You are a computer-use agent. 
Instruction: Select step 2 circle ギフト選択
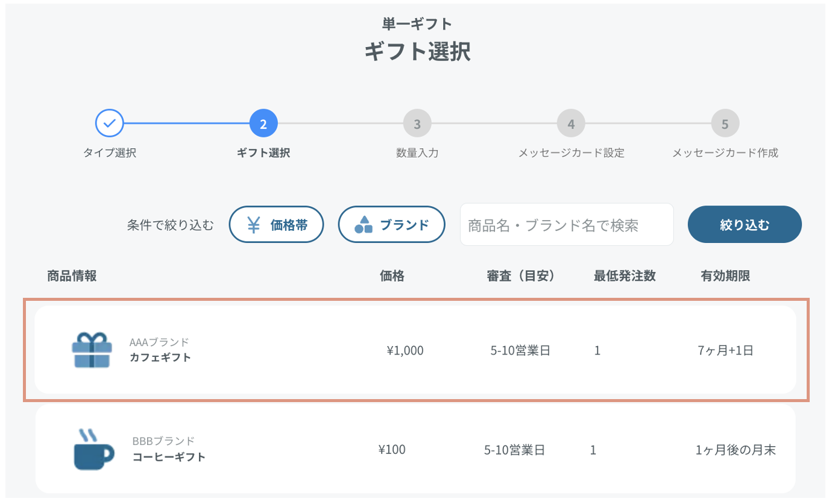click(x=263, y=124)
